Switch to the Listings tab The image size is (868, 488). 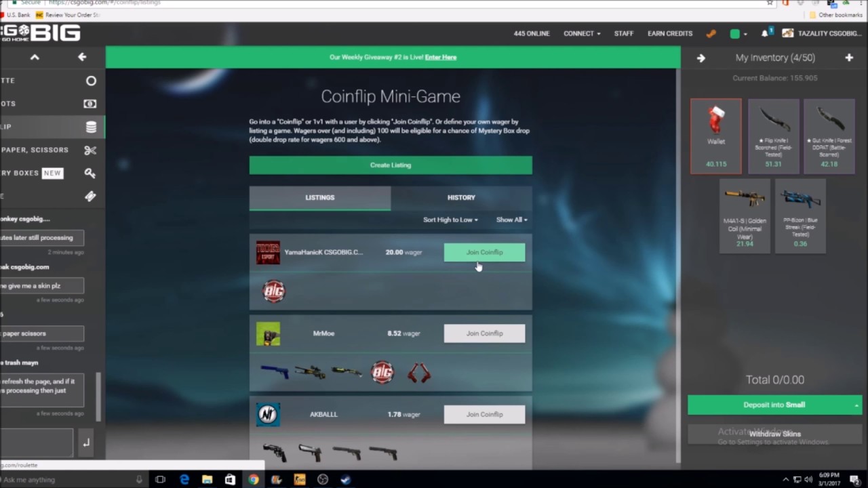pos(320,197)
